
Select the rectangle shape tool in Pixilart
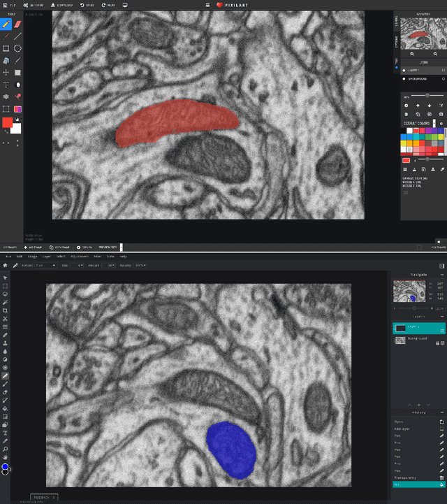(x=6, y=48)
